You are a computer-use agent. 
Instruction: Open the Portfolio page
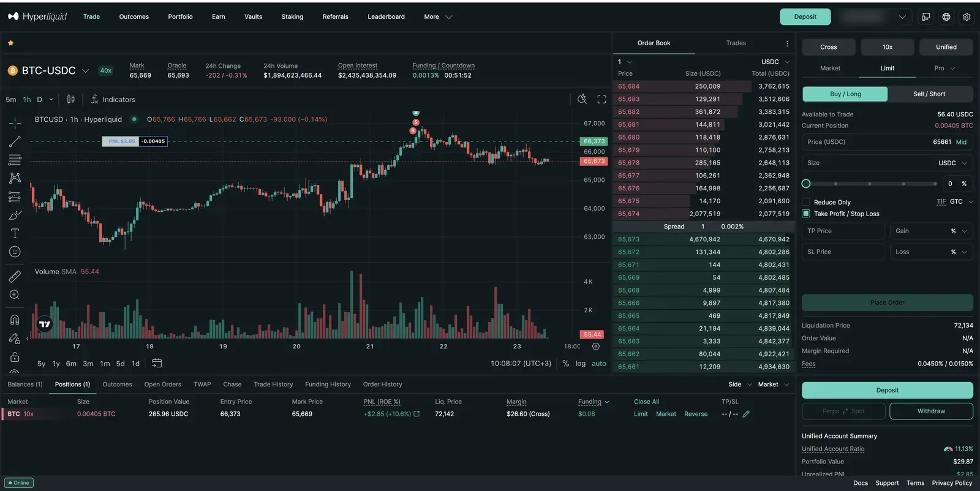pyautogui.click(x=180, y=17)
